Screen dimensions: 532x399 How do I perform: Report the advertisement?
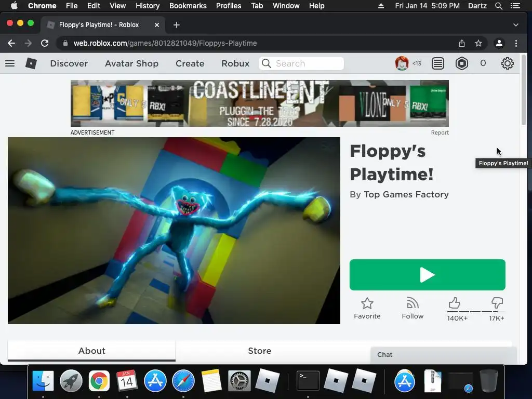[x=440, y=132]
